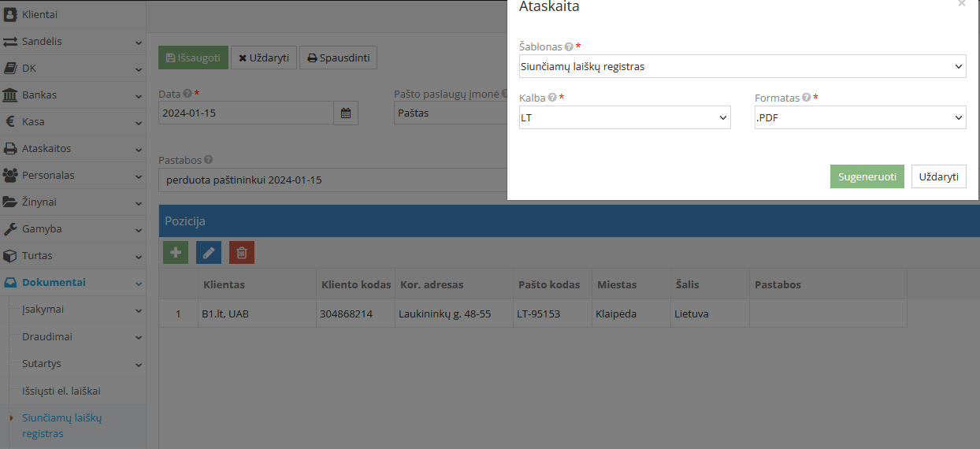Image resolution: width=980 pixels, height=449 pixels.
Task: Edit the position with the blue pencil icon
Action: point(209,253)
